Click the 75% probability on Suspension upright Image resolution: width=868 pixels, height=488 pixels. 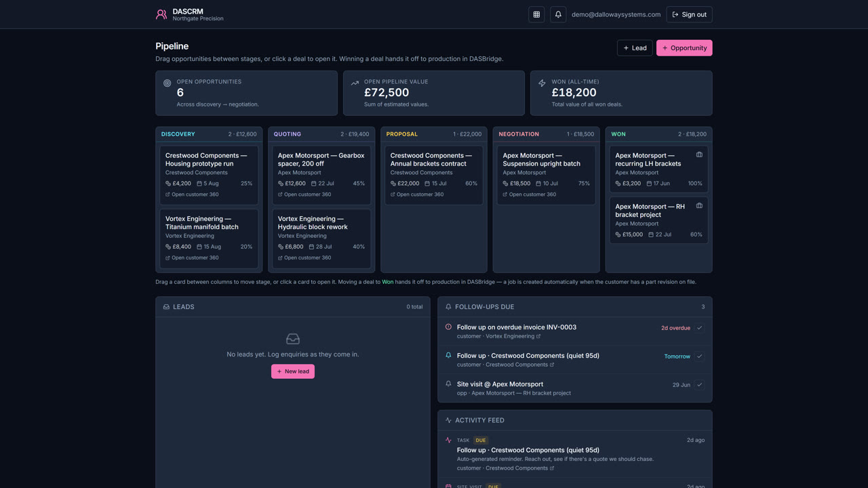584,184
